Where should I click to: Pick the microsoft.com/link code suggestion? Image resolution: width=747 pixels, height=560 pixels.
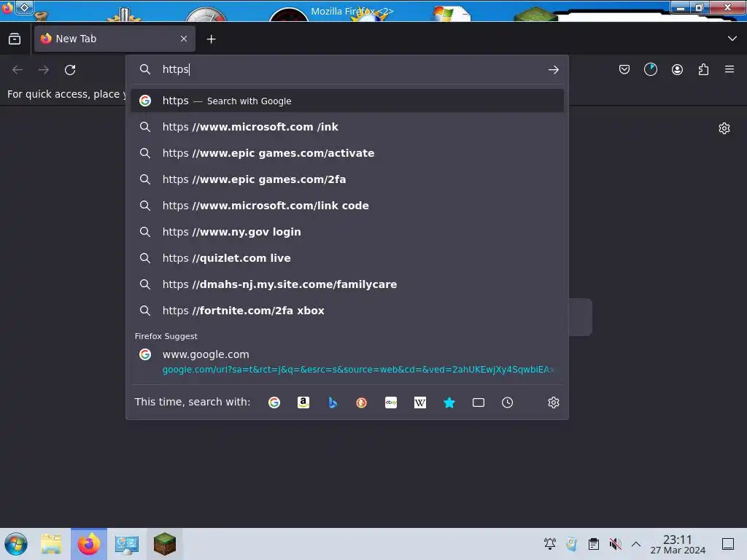tap(347, 205)
